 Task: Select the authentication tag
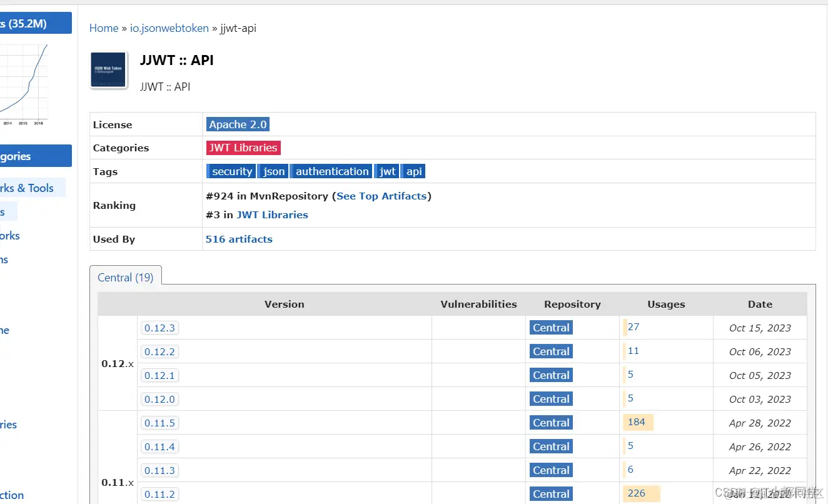(331, 171)
